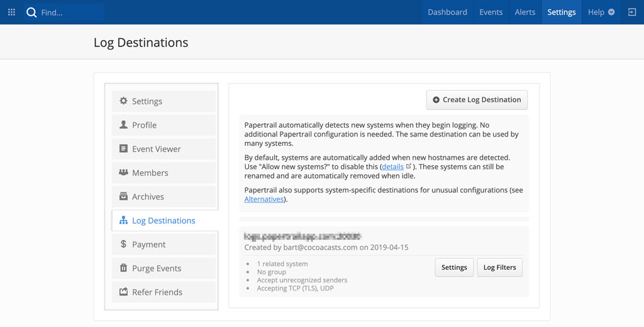Go to the Dashboard tab

pos(447,13)
